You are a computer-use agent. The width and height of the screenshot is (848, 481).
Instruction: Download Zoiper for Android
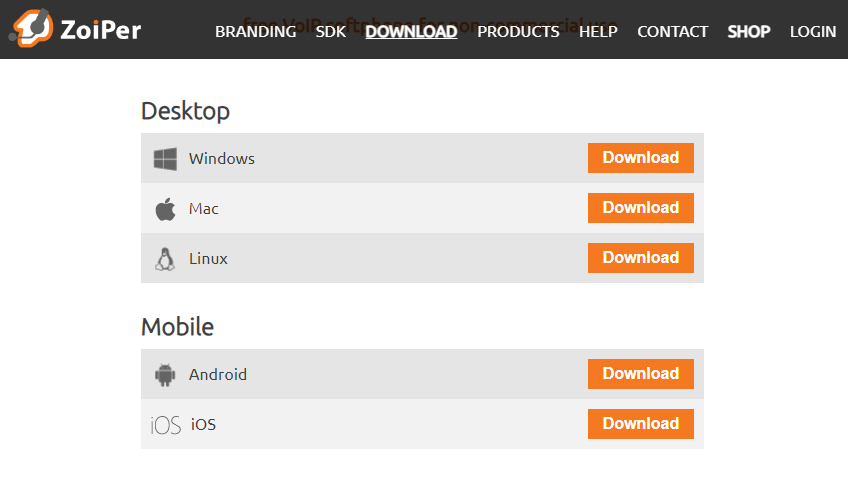(x=640, y=374)
